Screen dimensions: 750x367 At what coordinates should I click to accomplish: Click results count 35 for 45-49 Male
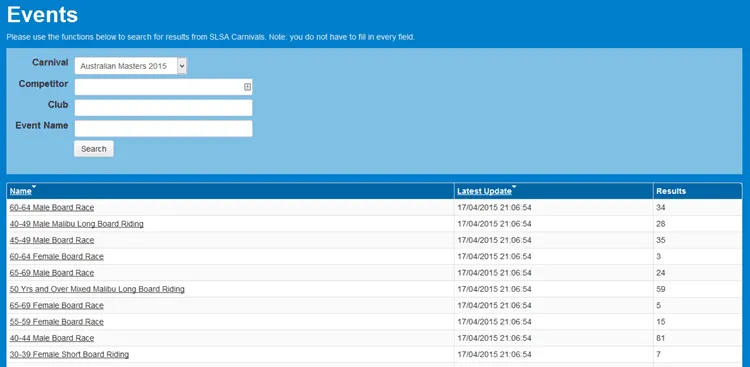point(661,240)
